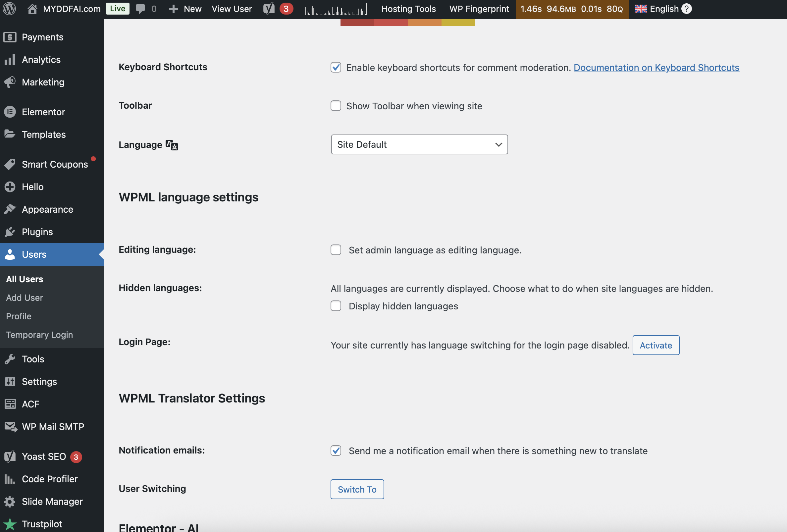
Task: Click the Tools wrench icon
Action: 10,359
